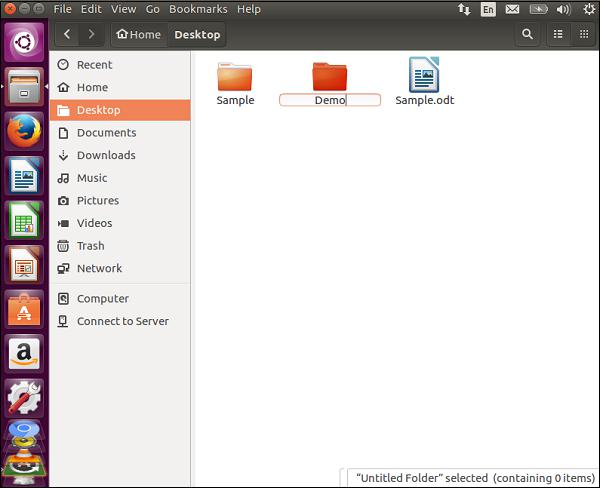Select Downloads in the sidebar
Screen dimensions: 600x488
(x=106, y=155)
